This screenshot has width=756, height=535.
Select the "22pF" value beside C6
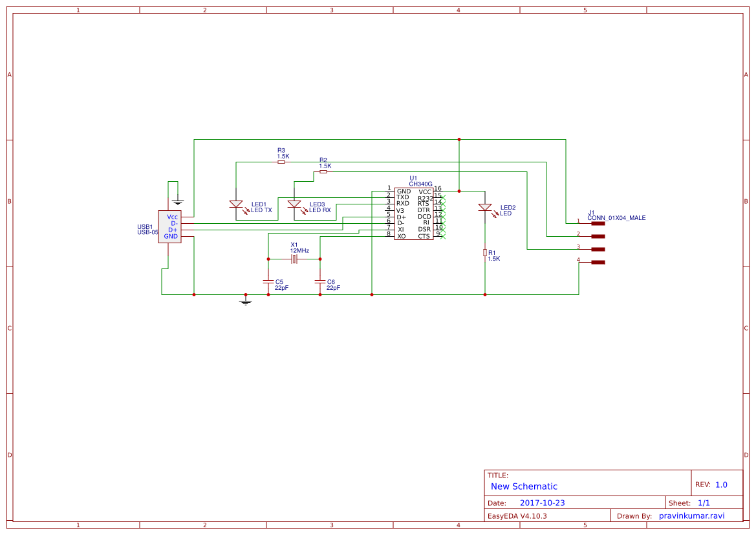pos(333,288)
